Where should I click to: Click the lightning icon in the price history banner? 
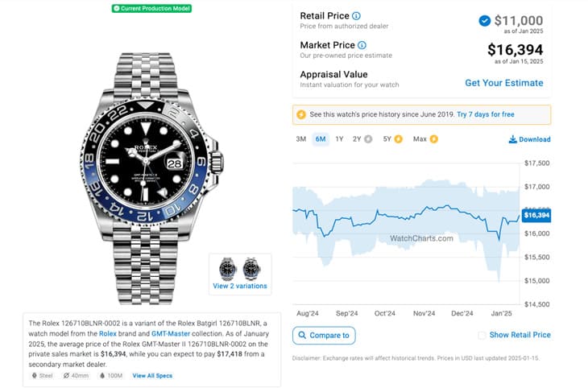click(302, 115)
